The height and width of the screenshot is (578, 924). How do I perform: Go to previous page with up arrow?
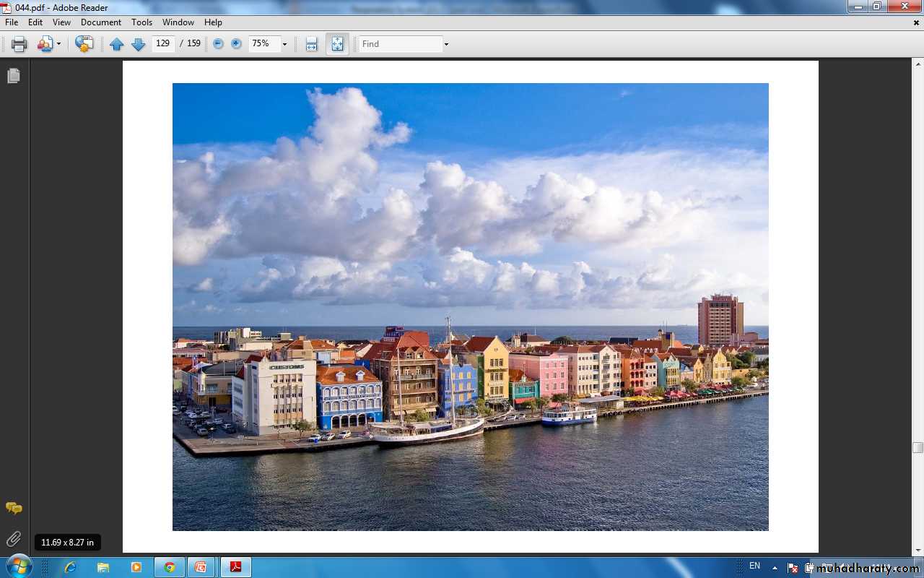point(116,44)
